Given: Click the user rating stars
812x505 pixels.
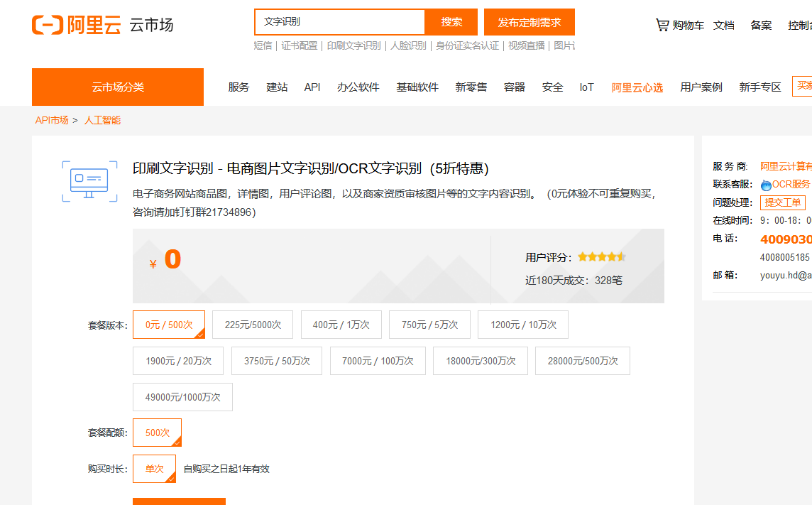Looking at the screenshot, I should click(602, 257).
